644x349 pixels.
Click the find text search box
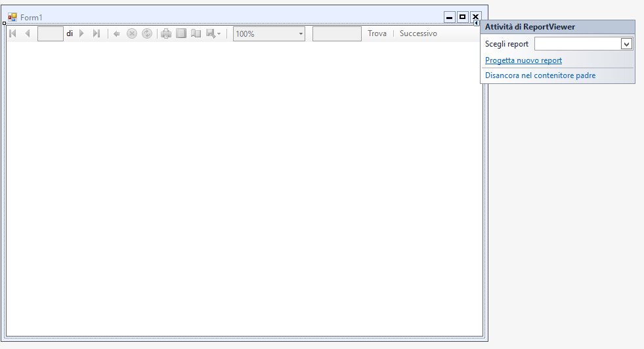tap(337, 33)
